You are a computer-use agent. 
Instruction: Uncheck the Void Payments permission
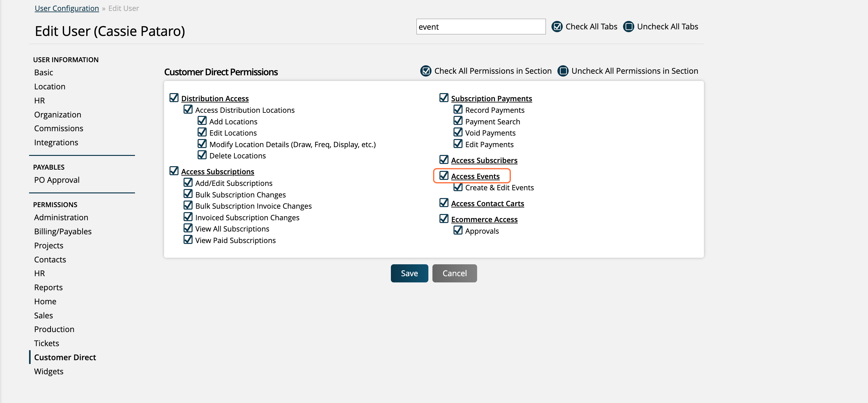pos(458,132)
